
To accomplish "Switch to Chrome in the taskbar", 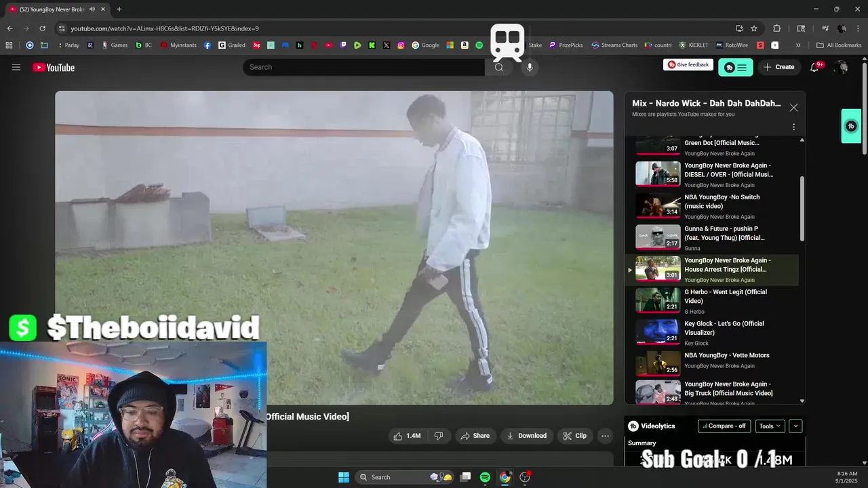I will tap(505, 477).
